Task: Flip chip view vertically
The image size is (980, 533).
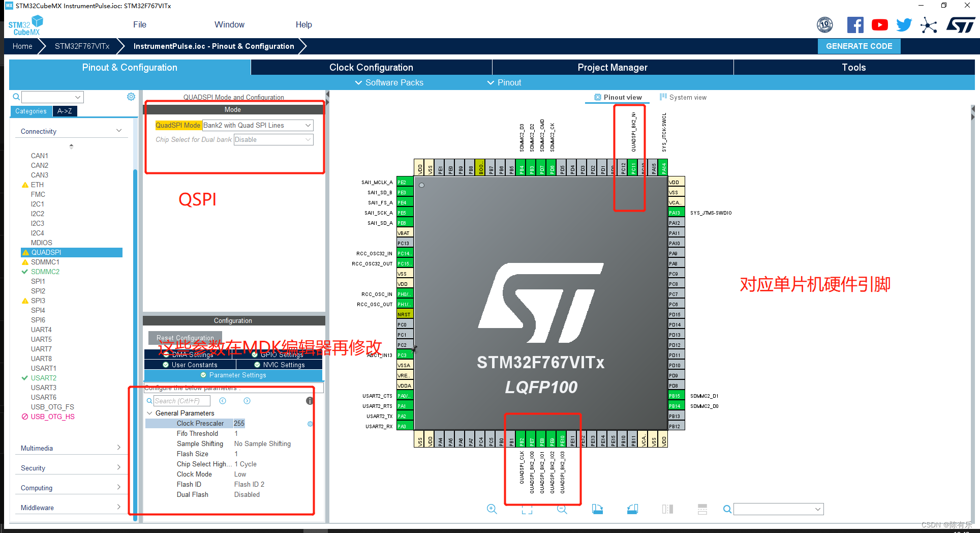Action: click(702, 509)
